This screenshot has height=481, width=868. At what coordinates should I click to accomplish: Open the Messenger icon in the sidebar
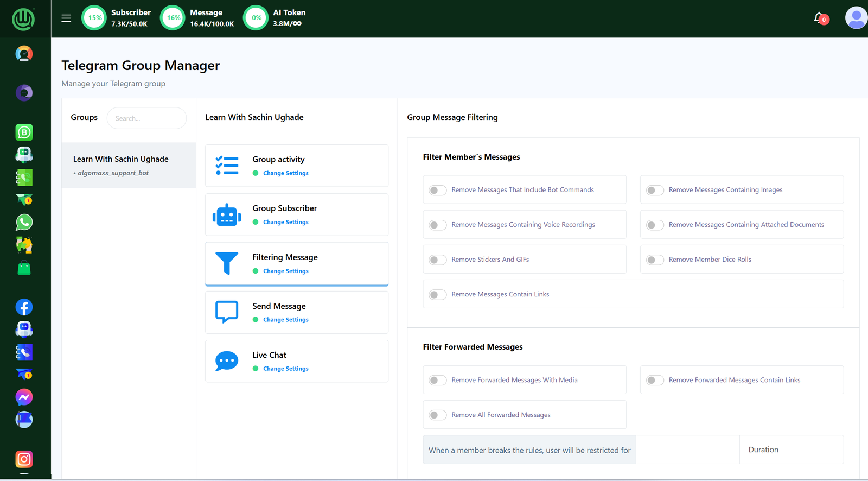pyautogui.click(x=24, y=397)
